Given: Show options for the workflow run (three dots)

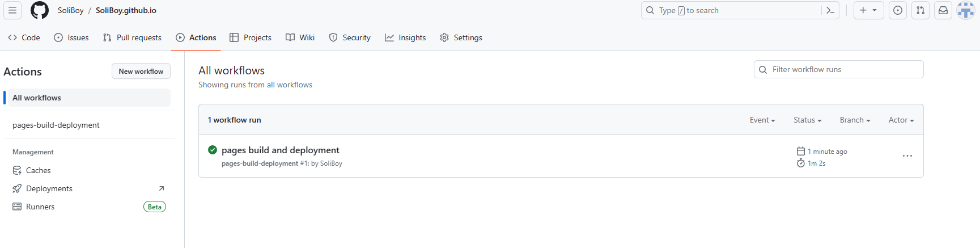Looking at the screenshot, I should 907,156.
